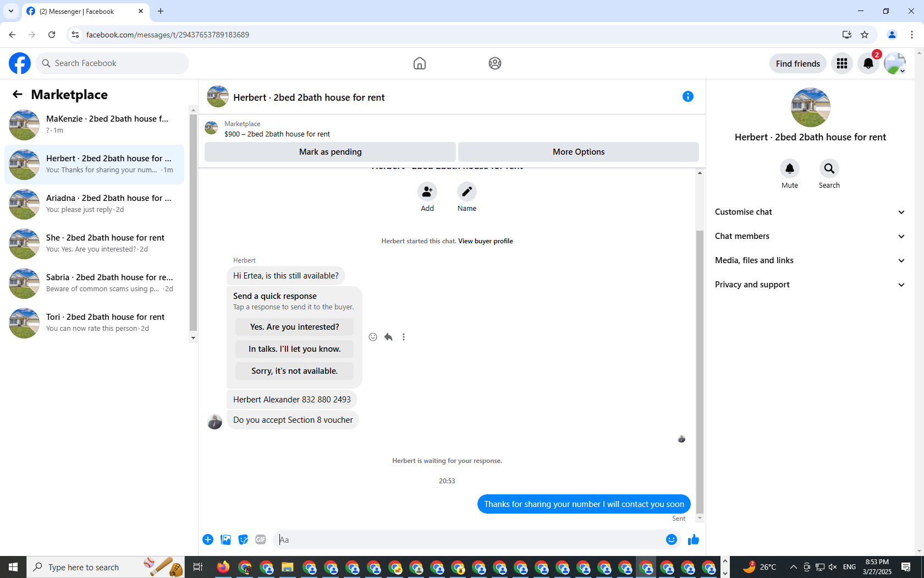Open the Windows Start menu

13,567
